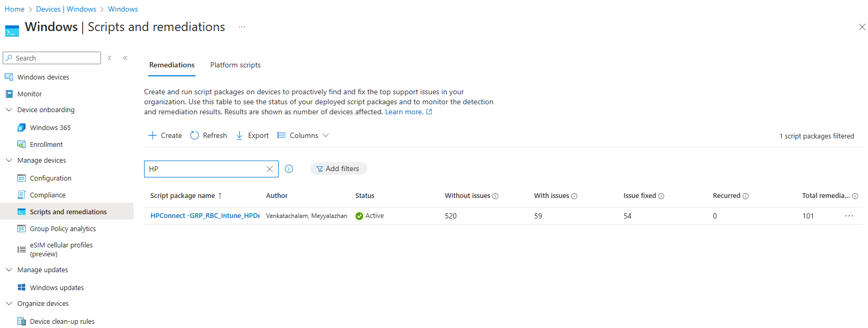The width and height of the screenshot is (868, 328).
Task: Collapse the Manage updates section
Action: coord(9,270)
